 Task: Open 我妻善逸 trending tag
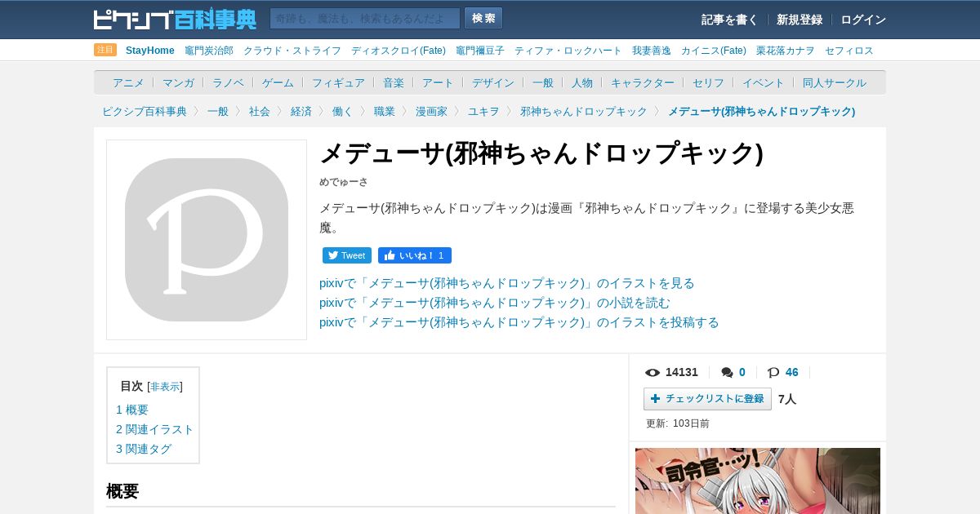(652, 51)
